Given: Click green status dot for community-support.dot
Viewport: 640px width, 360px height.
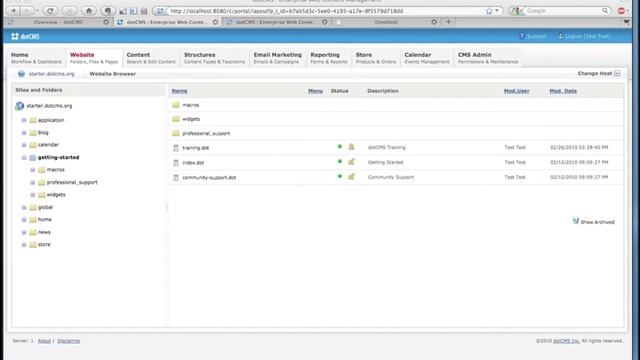Looking at the screenshot, I should point(340,177).
